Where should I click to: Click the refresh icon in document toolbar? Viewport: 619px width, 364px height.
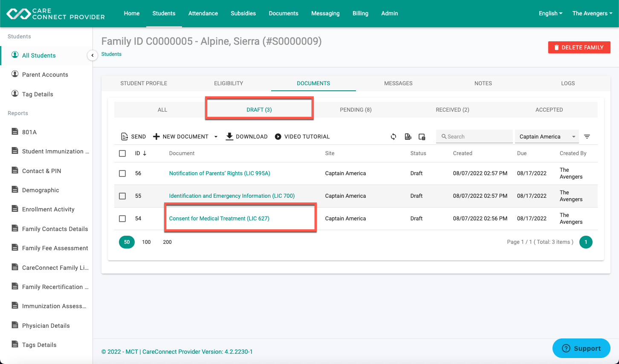tap(393, 137)
